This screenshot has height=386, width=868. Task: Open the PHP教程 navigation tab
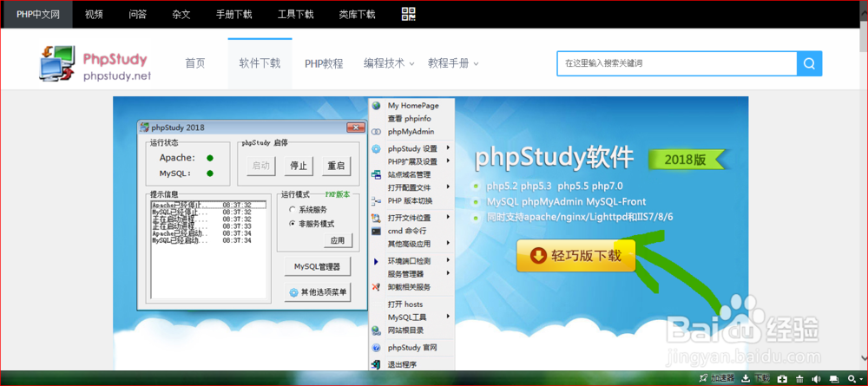[x=324, y=63]
